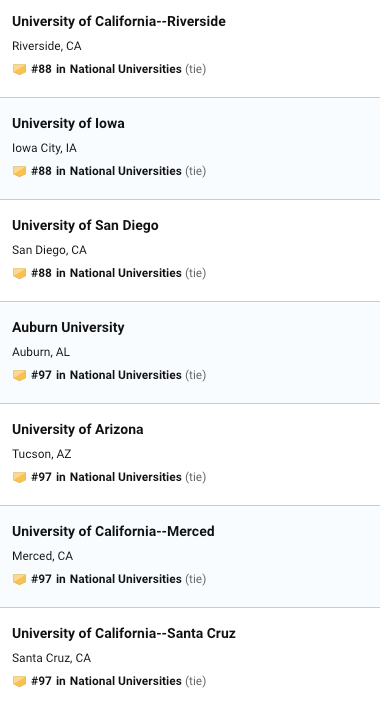The height and width of the screenshot is (702, 380).
Task: Click the badge icon beside Auburn University rank
Action: [x=19, y=376]
